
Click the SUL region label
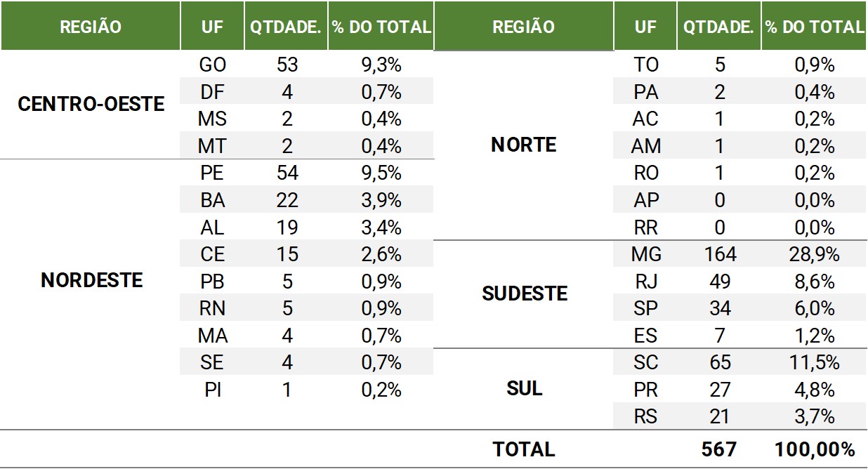pos(524,388)
